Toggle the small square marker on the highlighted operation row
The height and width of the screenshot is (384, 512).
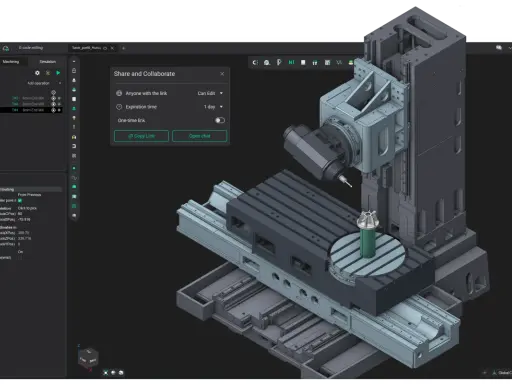click(59, 110)
